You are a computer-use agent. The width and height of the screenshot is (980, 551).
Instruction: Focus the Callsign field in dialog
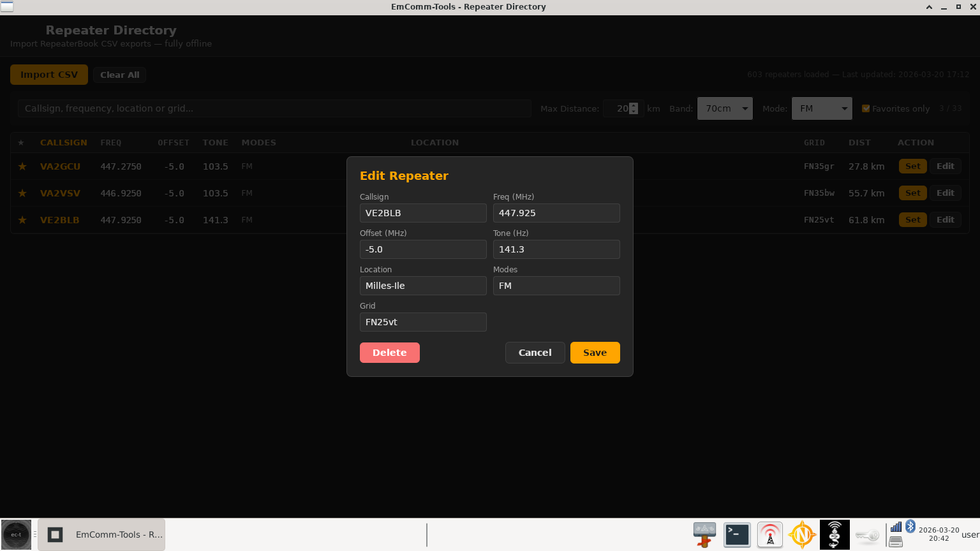(x=423, y=213)
